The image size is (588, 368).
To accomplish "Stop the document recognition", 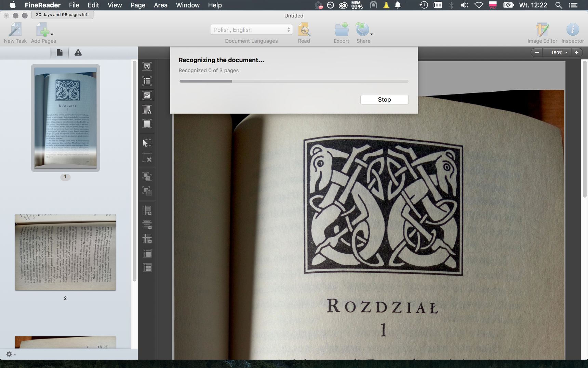I will click(x=384, y=100).
